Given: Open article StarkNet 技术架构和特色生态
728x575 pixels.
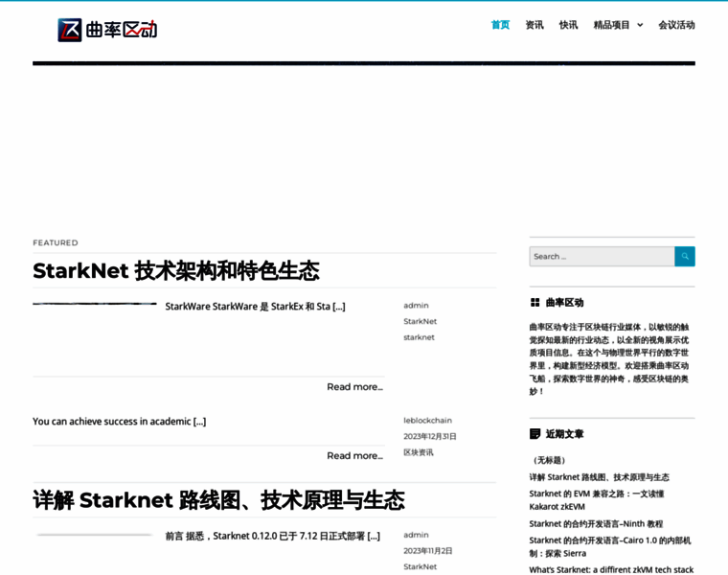Looking at the screenshot, I should click(176, 271).
